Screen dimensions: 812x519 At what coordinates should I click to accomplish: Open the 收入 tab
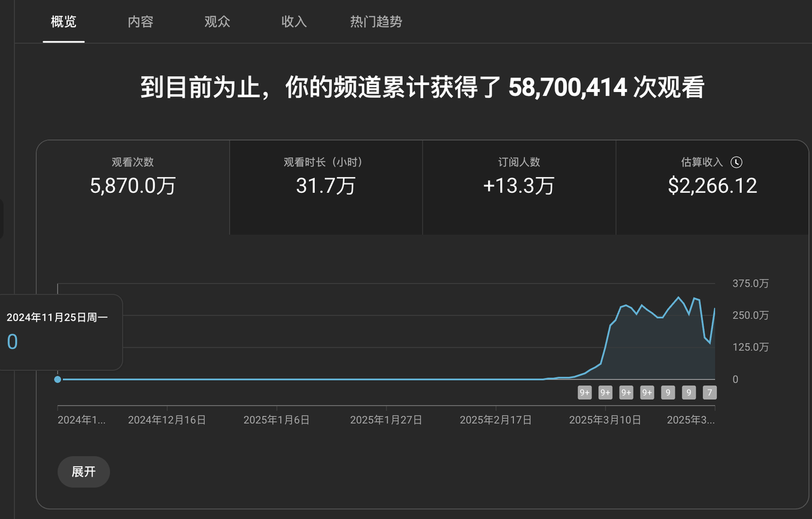(x=294, y=22)
